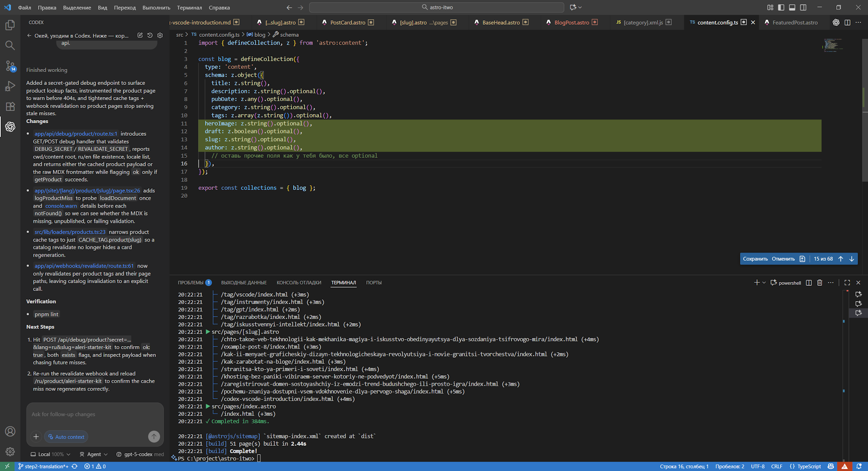The width and height of the screenshot is (868, 471).
Task: Open new terminal profile dropdown arrow
Action: [x=764, y=283]
